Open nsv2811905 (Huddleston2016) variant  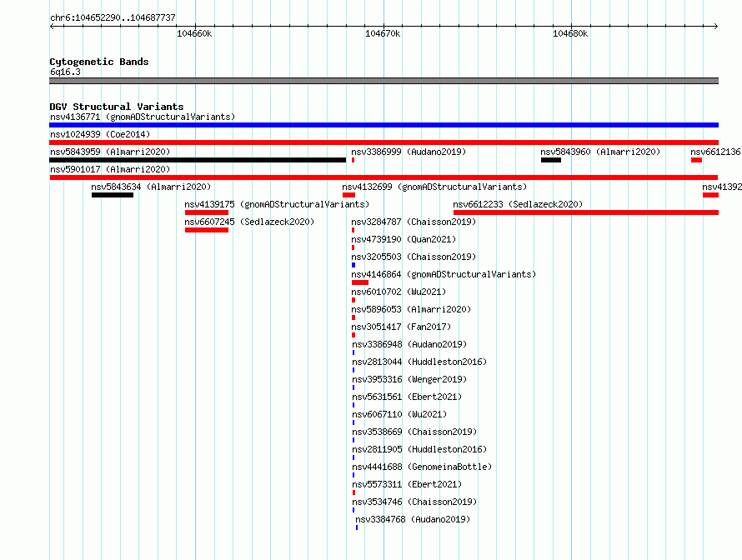(x=419, y=449)
